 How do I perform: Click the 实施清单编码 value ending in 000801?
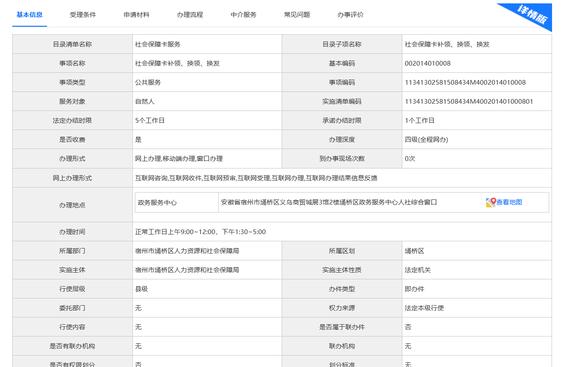click(469, 102)
